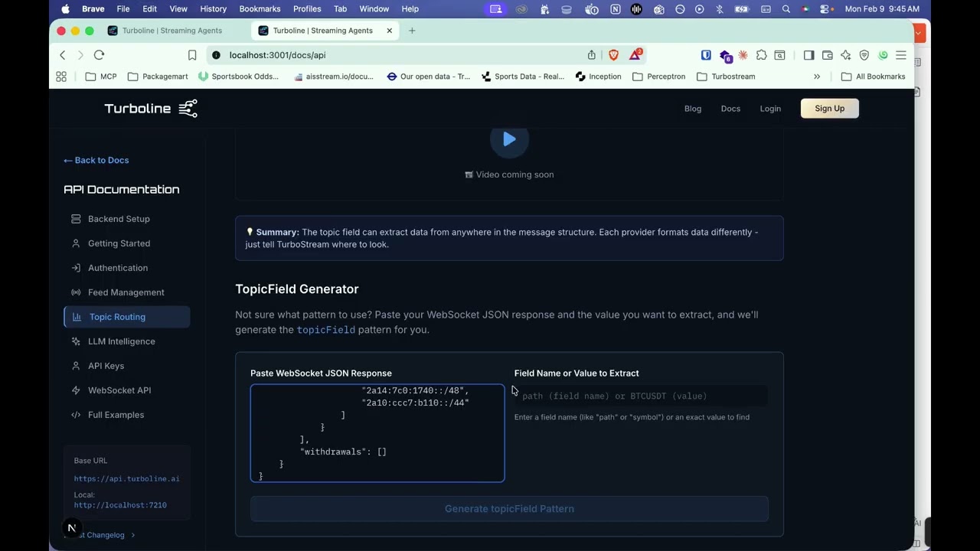The image size is (980, 551).
Task: Open Packagemart bookmark folder
Action: click(158, 77)
